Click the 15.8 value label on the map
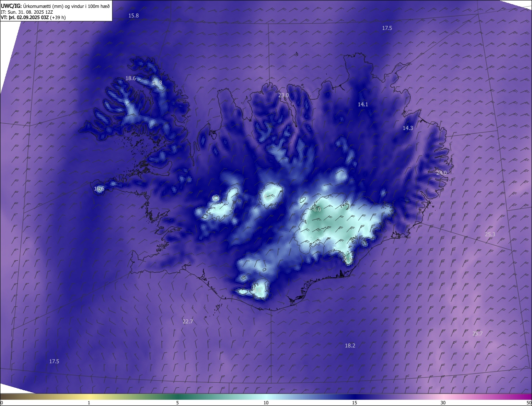The height and width of the screenshot is (406, 532). pyautogui.click(x=133, y=15)
